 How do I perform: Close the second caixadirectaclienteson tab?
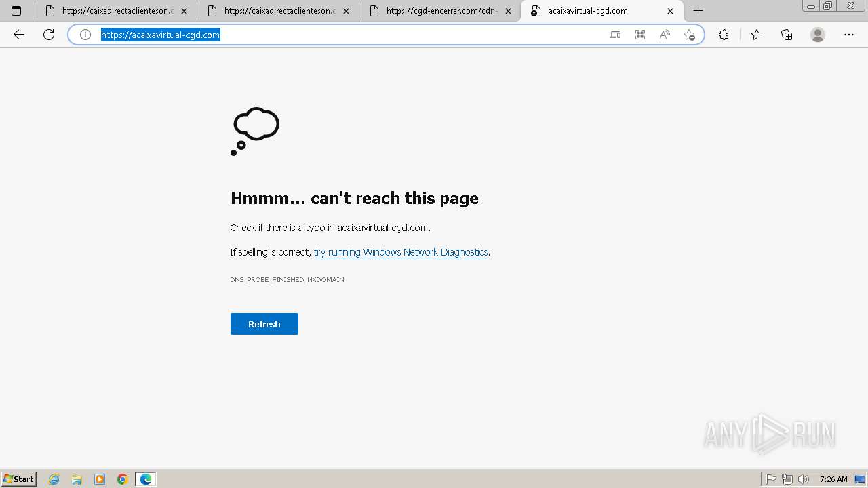coord(346,11)
